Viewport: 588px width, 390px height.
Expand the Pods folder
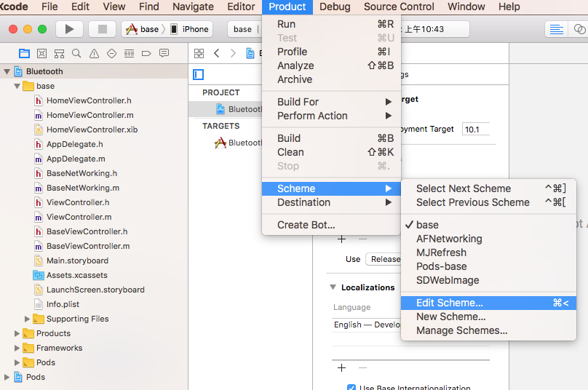coord(17,362)
